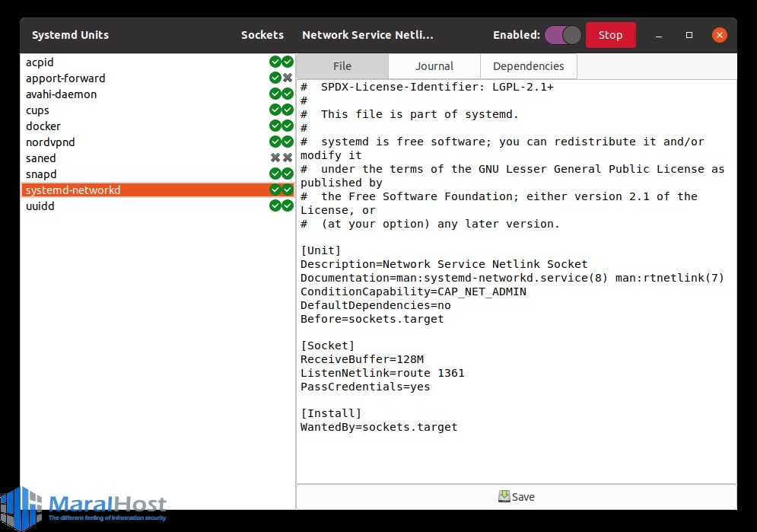Open the Dependencies tab
This screenshot has height=532, width=757.
click(x=528, y=66)
